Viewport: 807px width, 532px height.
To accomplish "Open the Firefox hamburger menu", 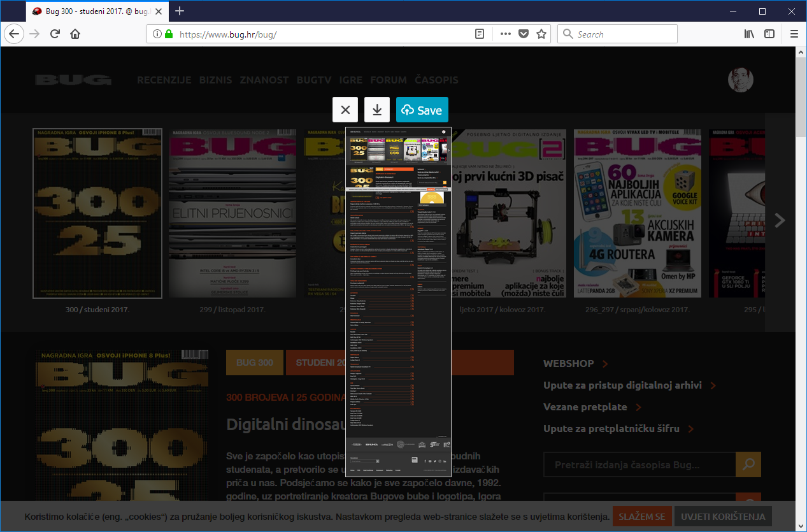I will click(794, 34).
